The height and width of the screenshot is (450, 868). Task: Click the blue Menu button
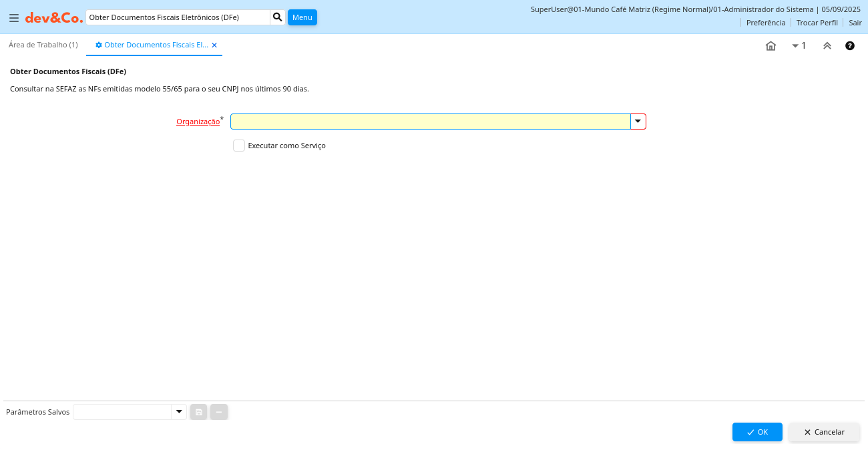tap(302, 17)
